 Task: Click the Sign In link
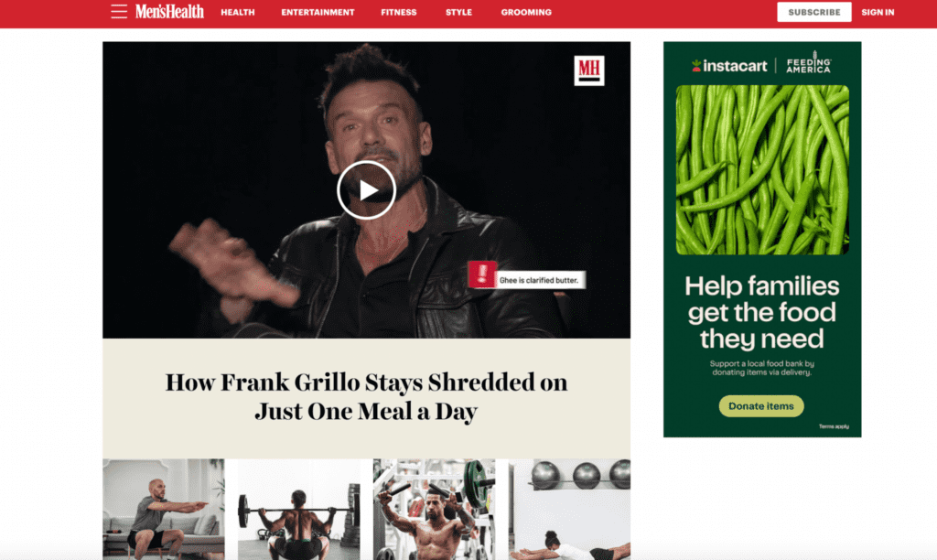[878, 12]
